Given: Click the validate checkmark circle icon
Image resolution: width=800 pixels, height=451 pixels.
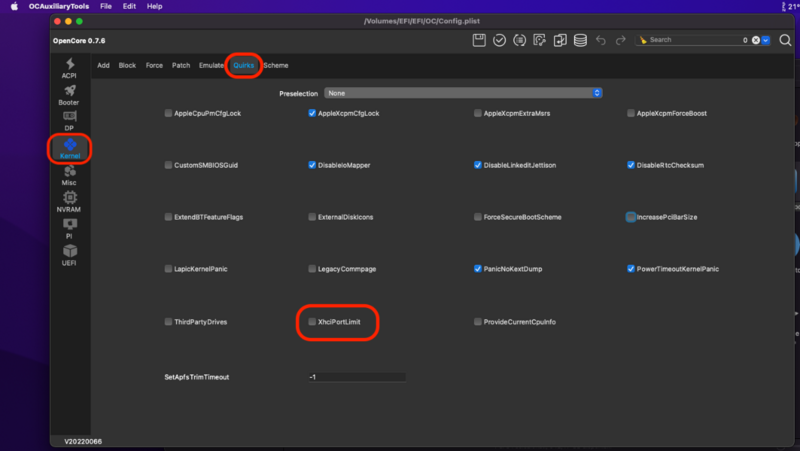Looking at the screenshot, I should [x=499, y=40].
